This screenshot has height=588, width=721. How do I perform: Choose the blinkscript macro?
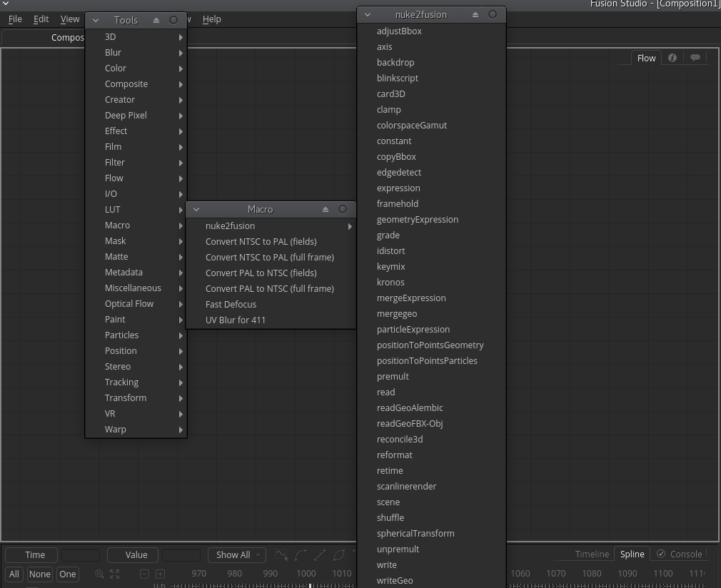click(x=431, y=78)
